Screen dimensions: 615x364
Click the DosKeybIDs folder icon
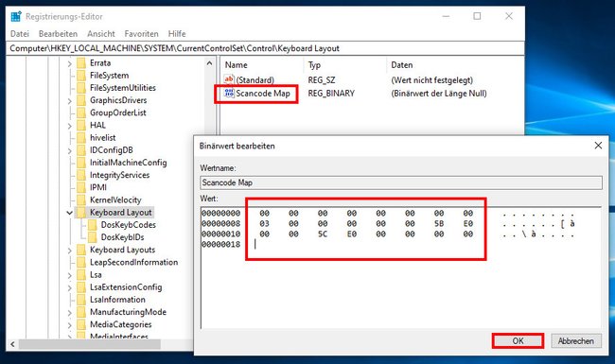tap(93, 237)
